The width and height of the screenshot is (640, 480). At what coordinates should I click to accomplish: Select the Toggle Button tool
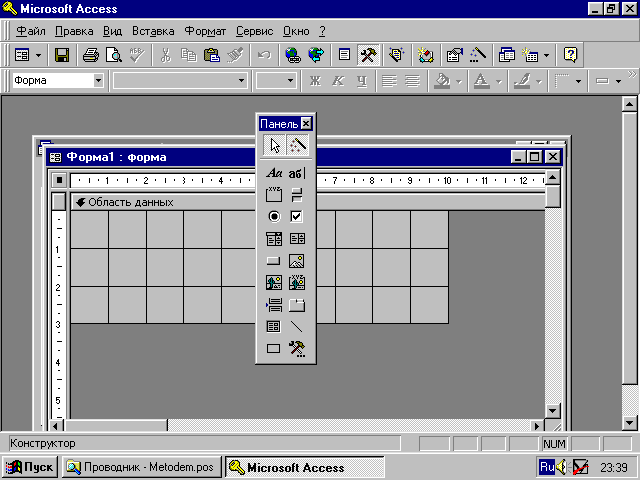tap(297, 195)
